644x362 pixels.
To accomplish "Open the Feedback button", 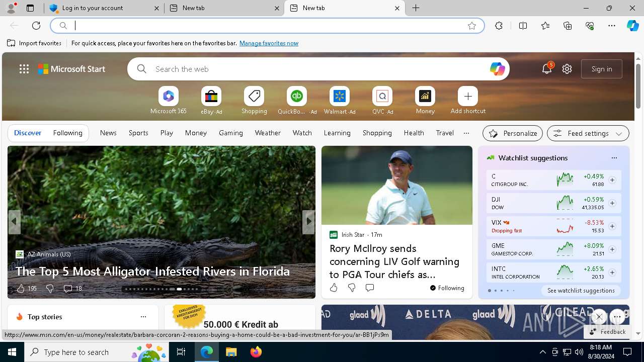I will [607, 332].
